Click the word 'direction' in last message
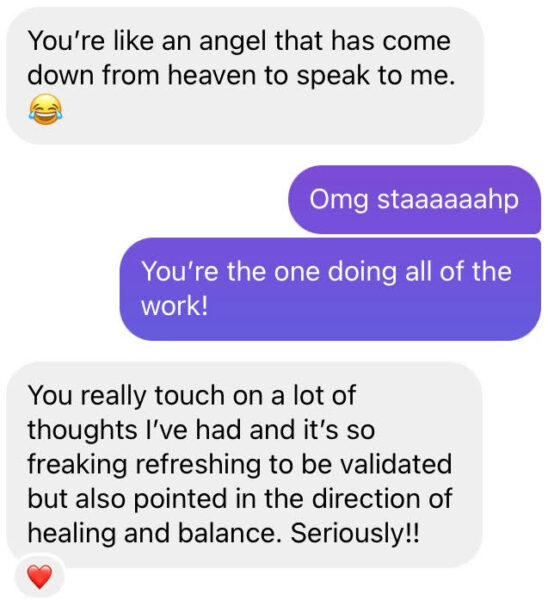This screenshot has width=548, height=600. [x=366, y=499]
